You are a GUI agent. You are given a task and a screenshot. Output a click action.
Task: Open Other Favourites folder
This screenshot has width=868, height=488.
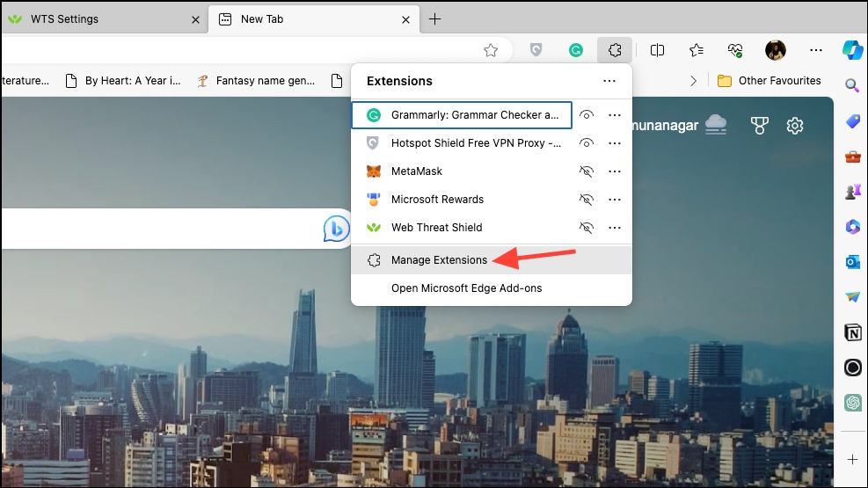pyautogui.click(x=769, y=81)
